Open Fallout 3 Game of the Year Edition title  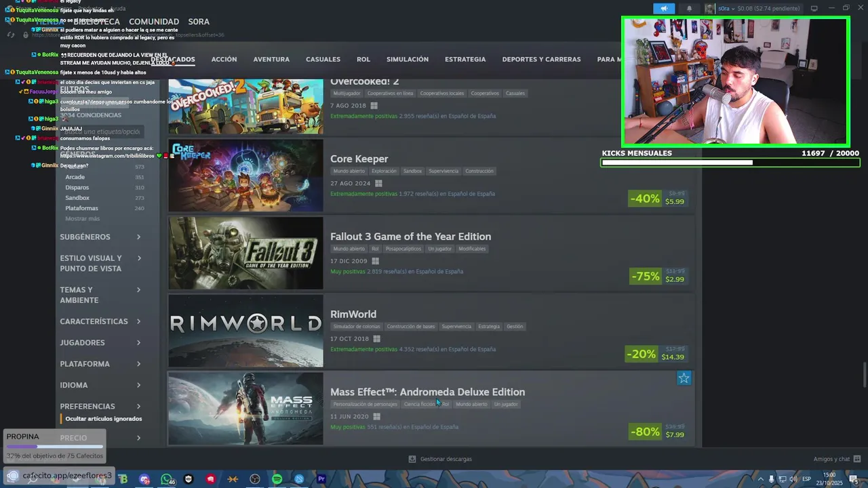pos(410,237)
